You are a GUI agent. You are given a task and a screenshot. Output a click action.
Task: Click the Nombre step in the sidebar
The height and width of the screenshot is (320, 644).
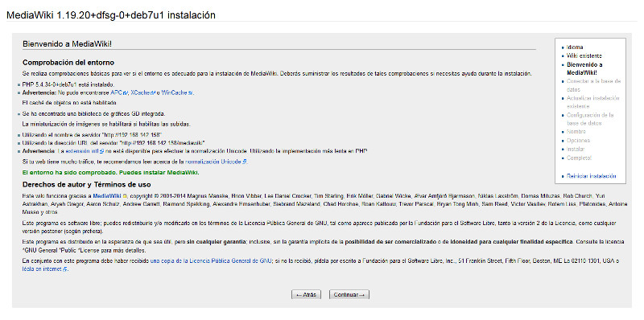click(x=576, y=132)
